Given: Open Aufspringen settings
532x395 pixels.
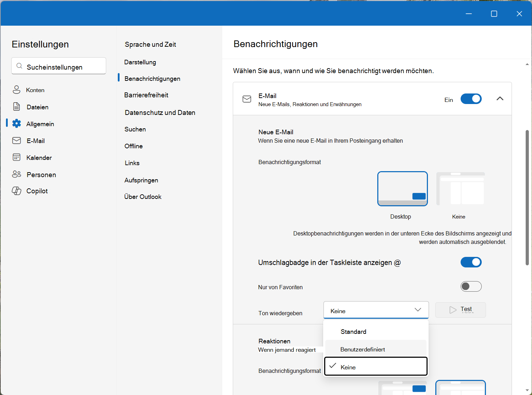Looking at the screenshot, I should 141,180.
